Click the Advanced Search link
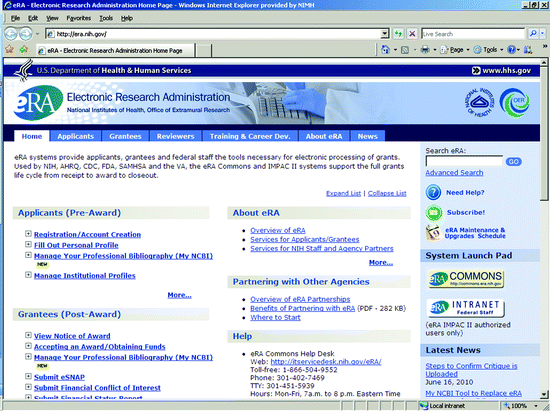 click(454, 173)
